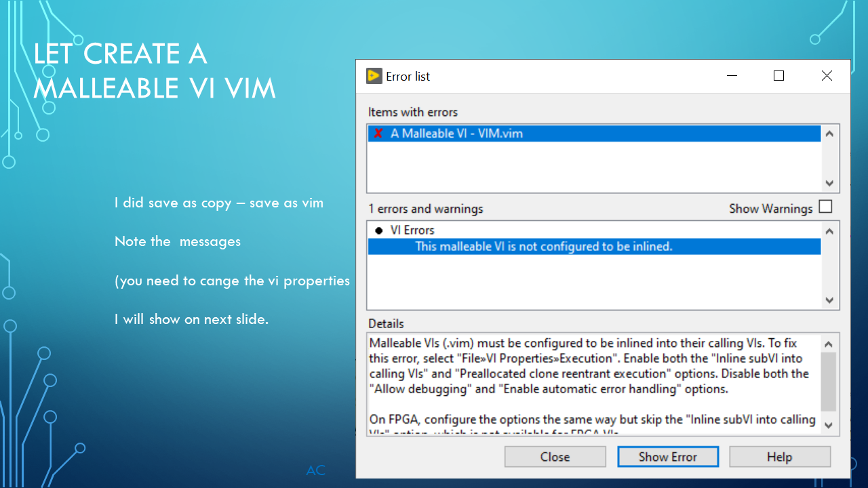This screenshot has width=868, height=488.
Task: Click the LabVIEW icon in the Error list title bar
Action: tap(373, 76)
